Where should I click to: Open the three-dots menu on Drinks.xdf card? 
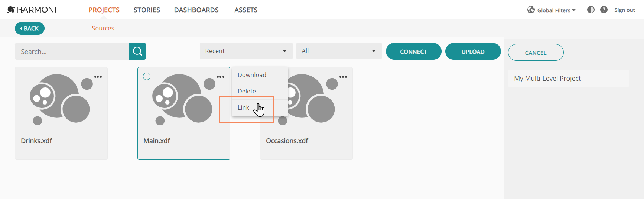(x=98, y=77)
